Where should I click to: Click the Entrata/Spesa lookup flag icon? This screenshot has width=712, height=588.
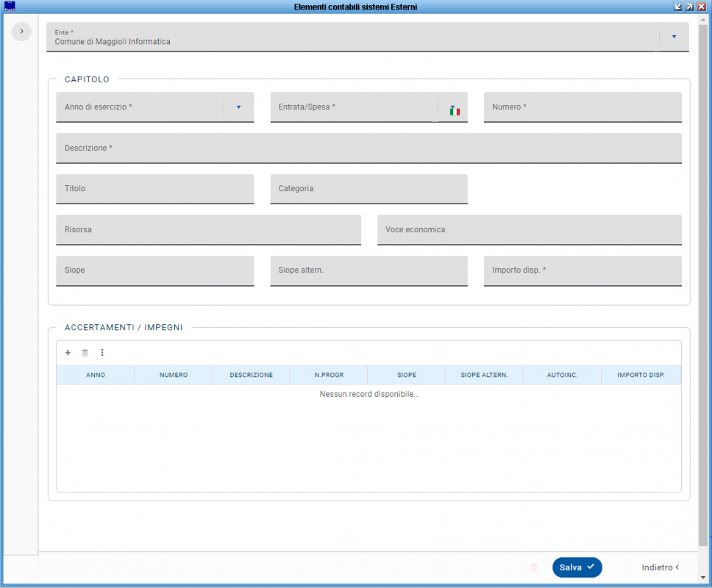tap(455, 110)
